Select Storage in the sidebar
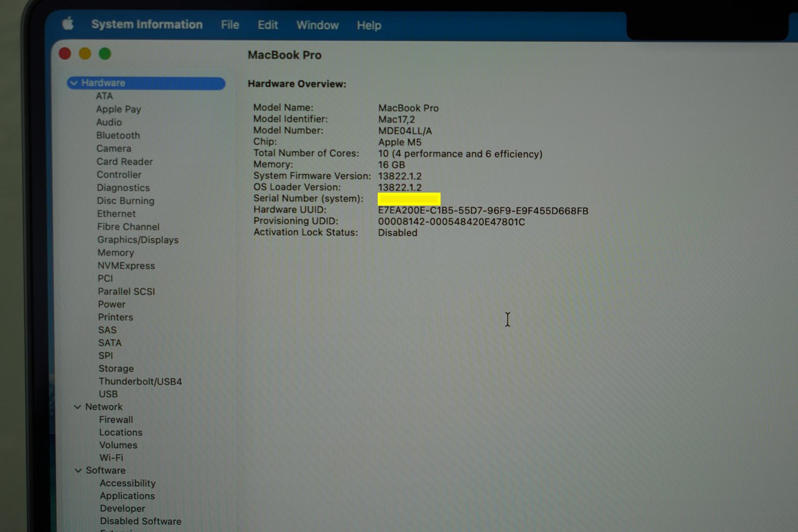 click(x=116, y=368)
